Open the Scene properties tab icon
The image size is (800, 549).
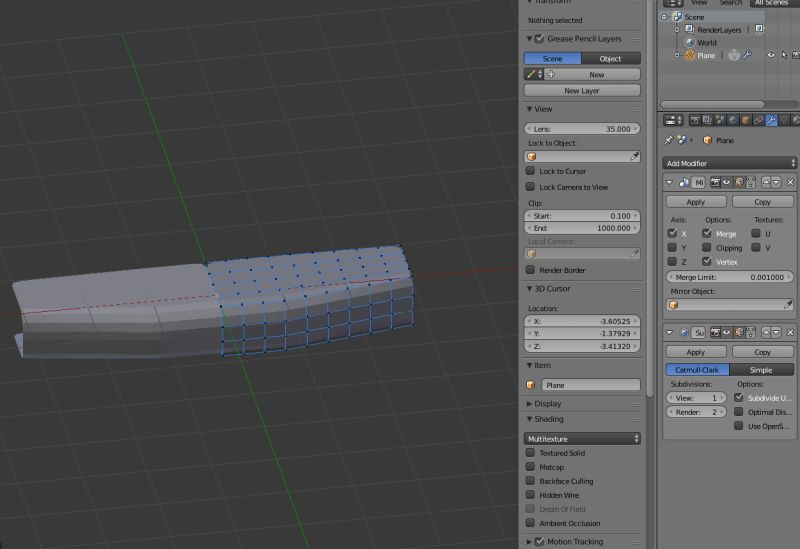pyautogui.click(x=720, y=120)
